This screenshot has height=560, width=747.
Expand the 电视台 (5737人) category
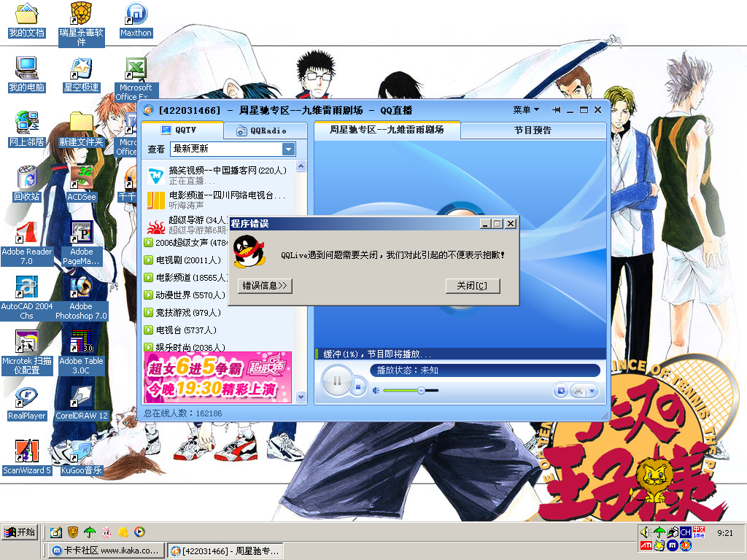(x=149, y=330)
